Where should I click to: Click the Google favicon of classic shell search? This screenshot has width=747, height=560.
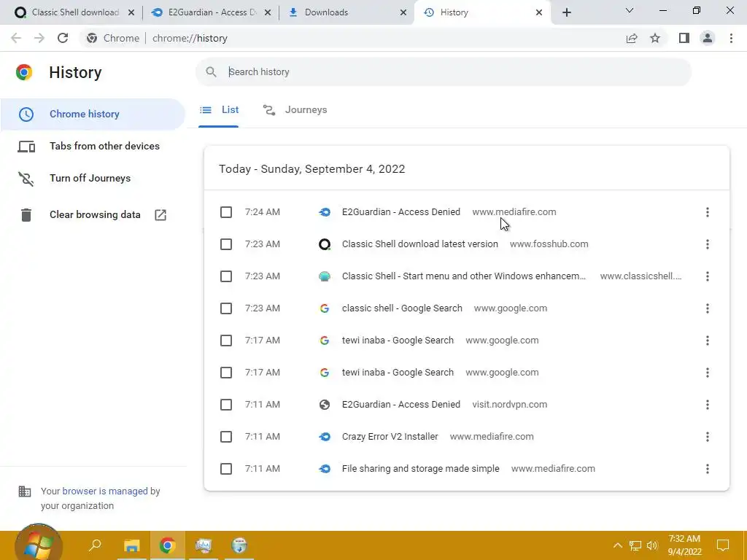tap(325, 308)
